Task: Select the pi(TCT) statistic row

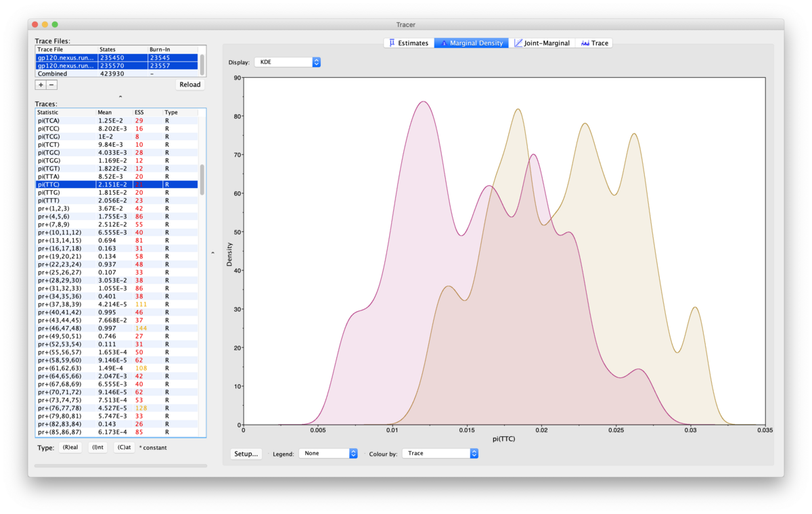Action: tap(116, 144)
